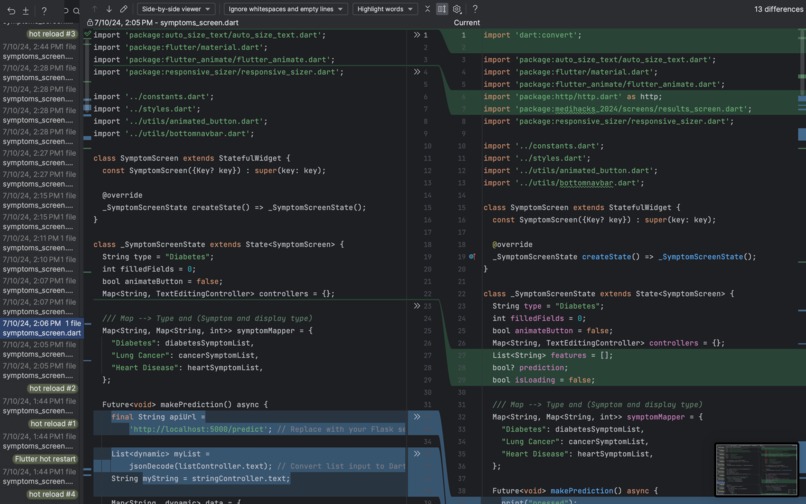806x504 pixels.
Task: Click the 'Current' pane header
Action: pos(467,23)
